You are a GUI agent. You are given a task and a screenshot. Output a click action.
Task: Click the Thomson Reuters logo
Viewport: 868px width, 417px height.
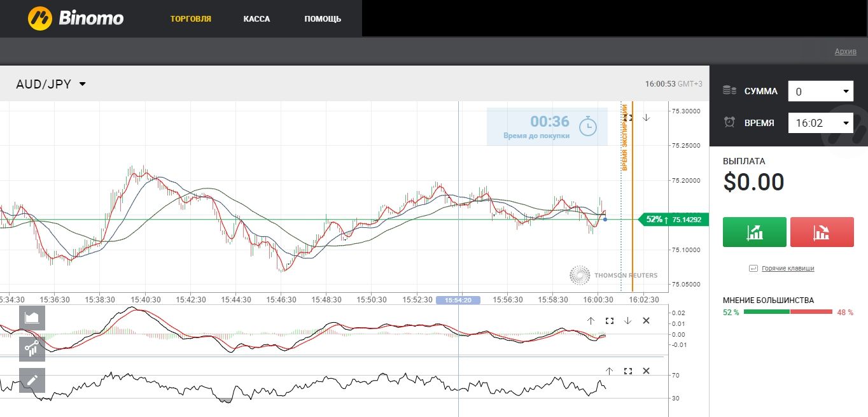(614, 275)
